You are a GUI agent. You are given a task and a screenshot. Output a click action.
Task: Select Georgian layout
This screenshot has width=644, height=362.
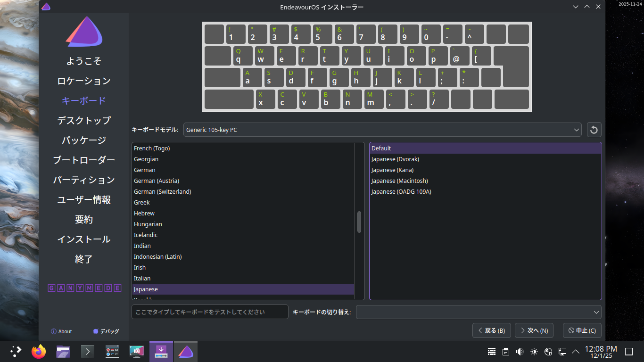[x=243, y=159]
